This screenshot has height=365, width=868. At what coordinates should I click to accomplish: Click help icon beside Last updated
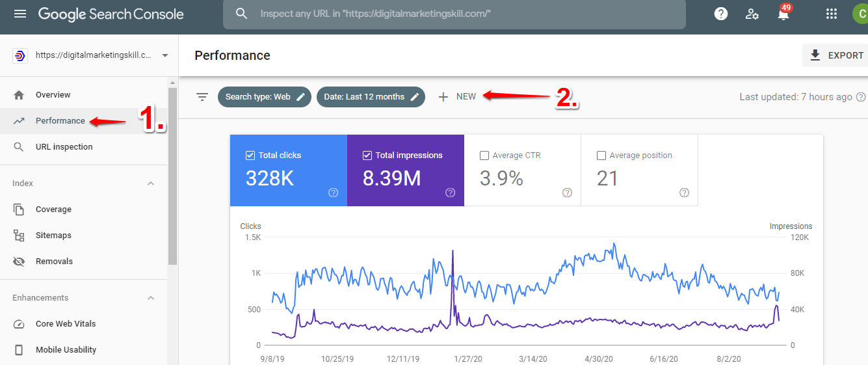pyautogui.click(x=861, y=97)
